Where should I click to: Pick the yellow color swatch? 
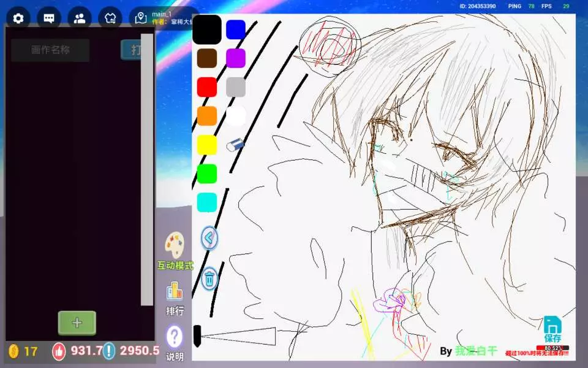coord(207,145)
